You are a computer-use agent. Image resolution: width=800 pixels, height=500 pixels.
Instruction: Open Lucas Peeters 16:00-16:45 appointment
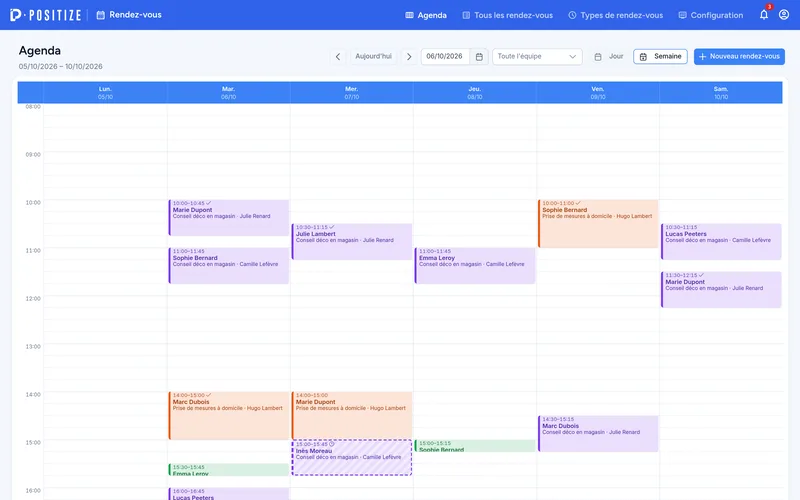pos(229,494)
